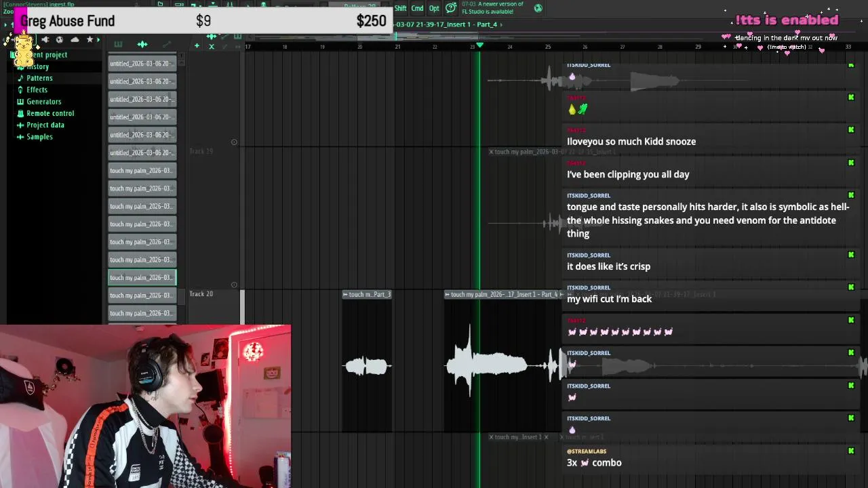The height and width of the screenshot is (488, 868).
Task: Switch the picker to the audio clips tab
Action: pyautogui.click(x=142, y=44)
